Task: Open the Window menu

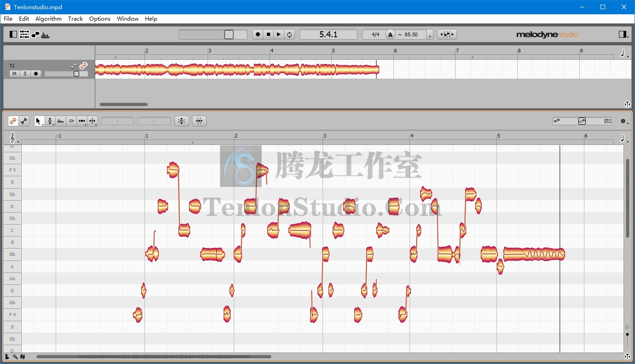Action: (x=127, y=19)
